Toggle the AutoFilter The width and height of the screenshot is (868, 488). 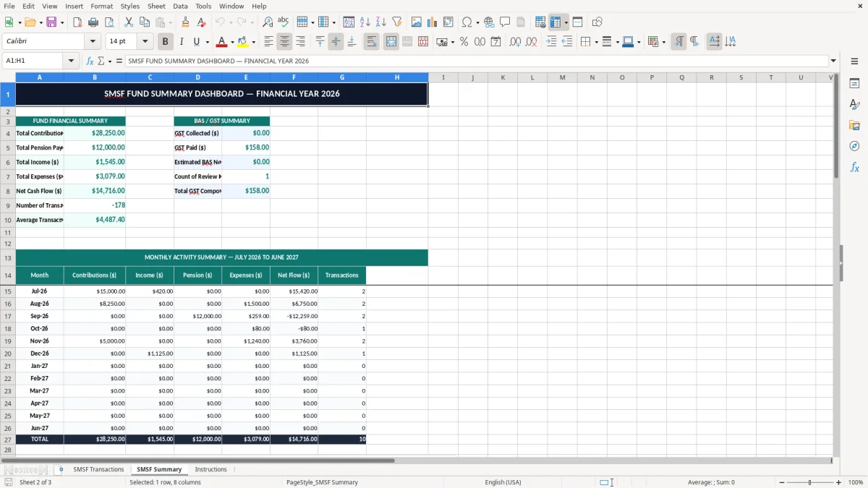tap(396, 22)
